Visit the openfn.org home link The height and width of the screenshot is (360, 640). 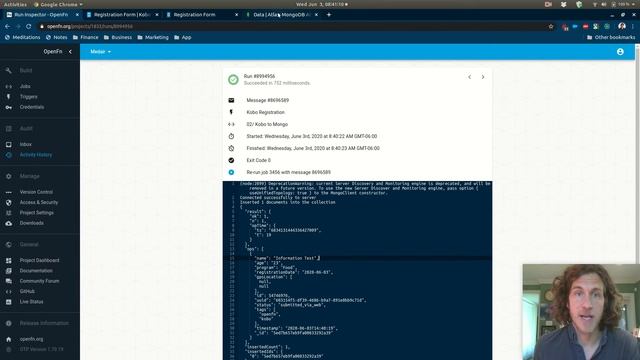point(31,339)
